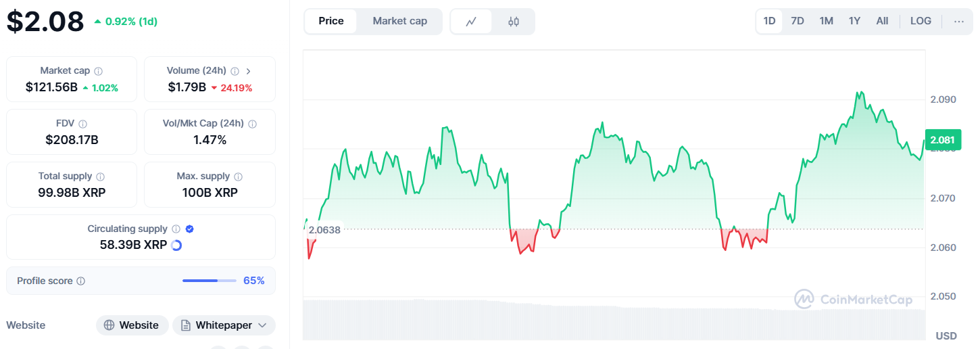980x349 pixels.
Task: Click the FDV info icon
Action: (x=83, y=124)
